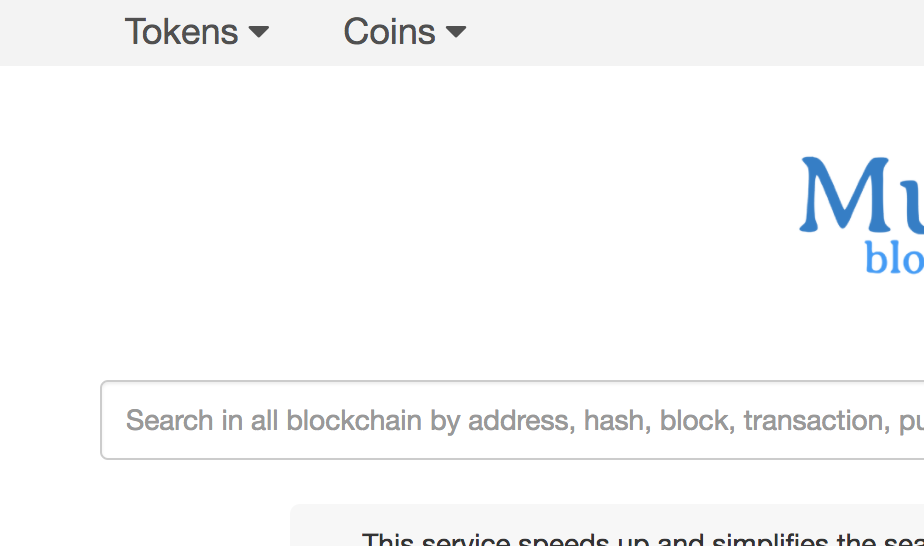Expand the Coins dropdown menu
The height and width of the screenshot is (546, 924).
click(x=404, y=32)
